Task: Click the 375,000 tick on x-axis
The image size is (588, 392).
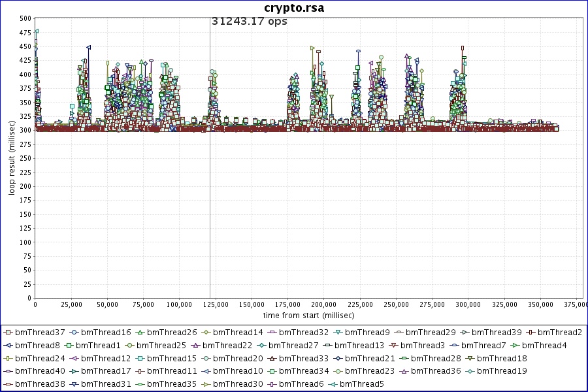Action: pos(572,304)
